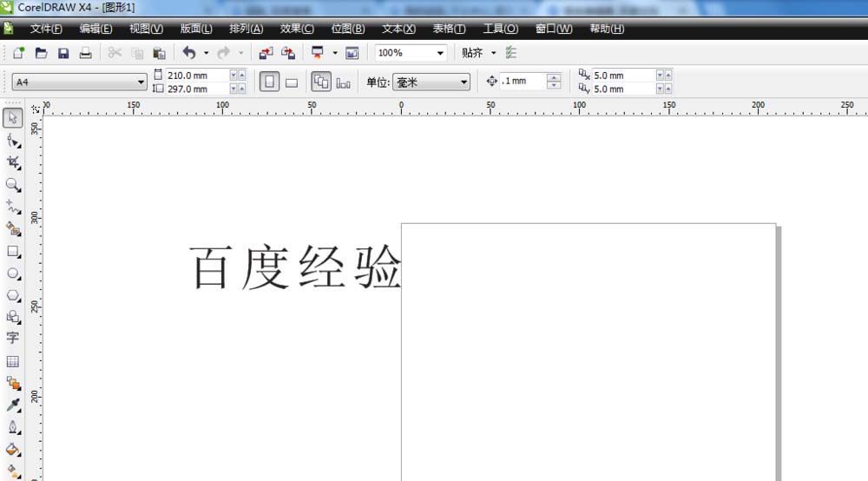Click the nudge offset .1 mm field

point(523,82)
